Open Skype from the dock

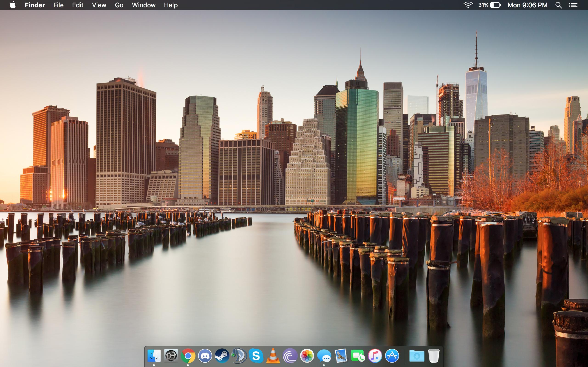[x=256, y=356]
